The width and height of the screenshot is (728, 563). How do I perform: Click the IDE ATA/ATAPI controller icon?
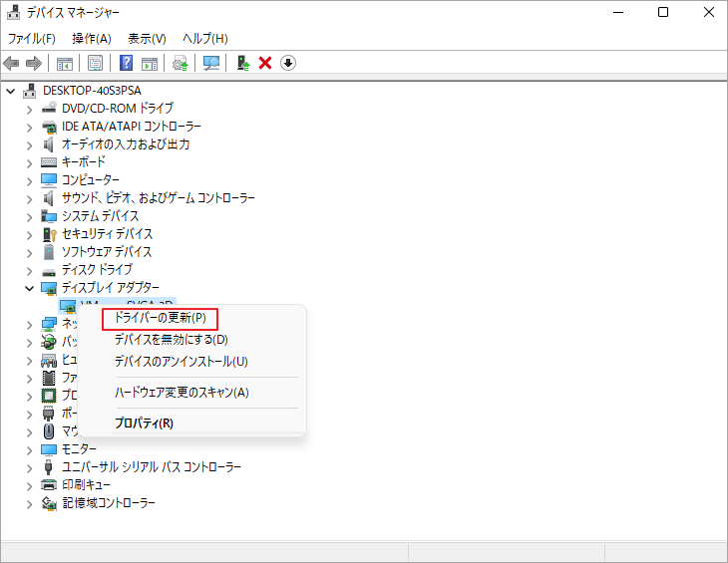49,127
